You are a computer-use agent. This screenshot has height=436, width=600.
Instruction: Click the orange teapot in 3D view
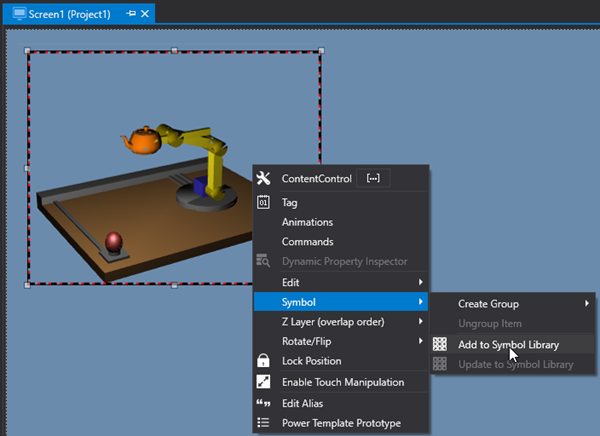(x=142, y=141)
